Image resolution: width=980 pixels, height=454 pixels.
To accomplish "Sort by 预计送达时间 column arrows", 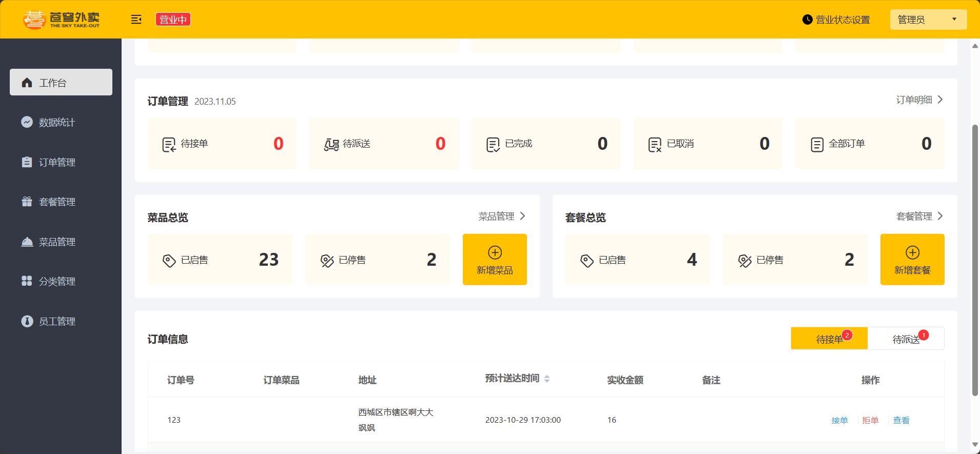I will 547,379.
